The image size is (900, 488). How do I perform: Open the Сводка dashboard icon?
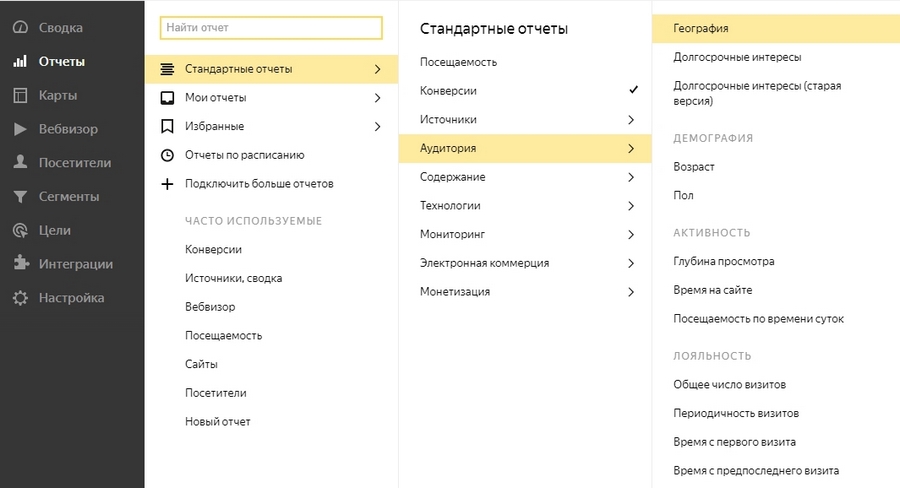click(x=20, y=28)
